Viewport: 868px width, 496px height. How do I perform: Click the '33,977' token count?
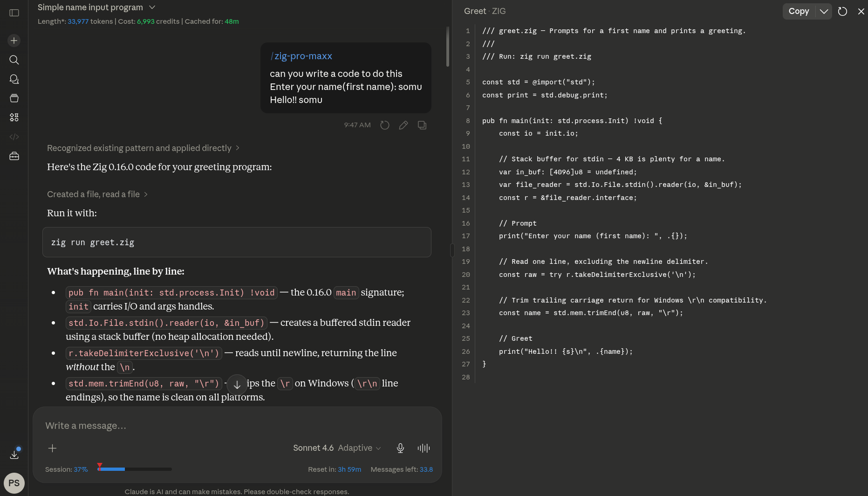78,21
